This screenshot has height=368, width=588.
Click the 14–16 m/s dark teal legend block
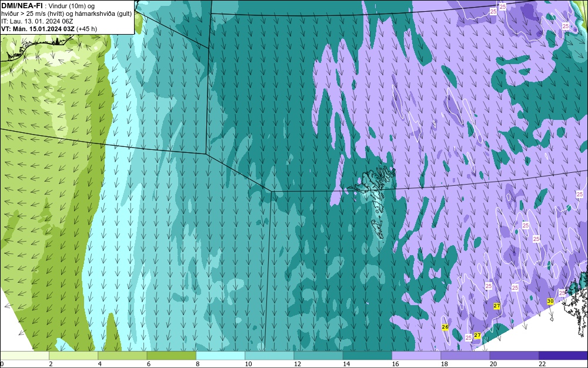click(367, 356)
